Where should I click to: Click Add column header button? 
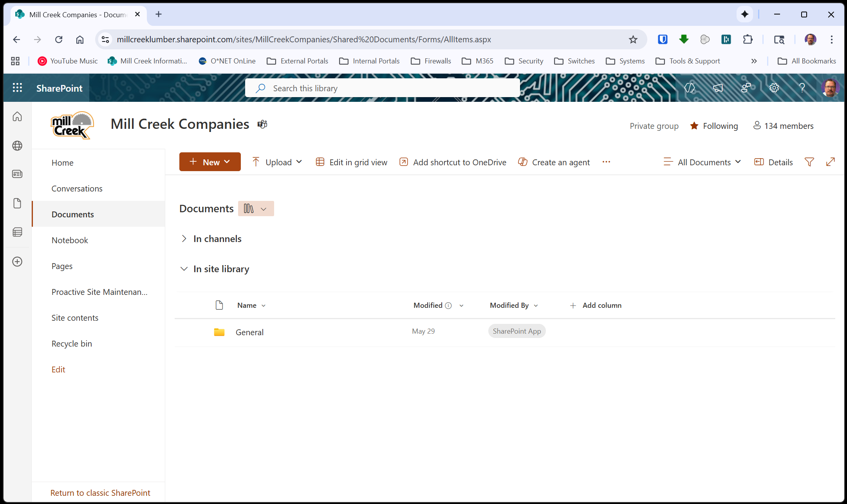[596, 305]
